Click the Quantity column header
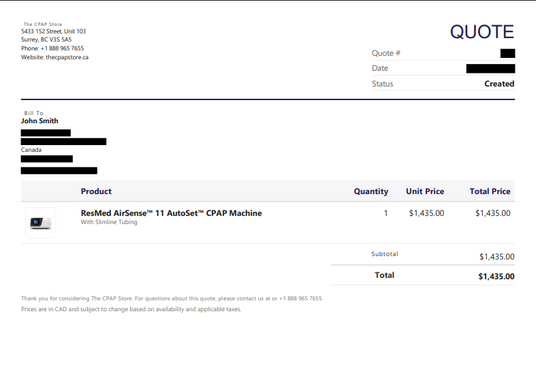 (x=371, y=191)
